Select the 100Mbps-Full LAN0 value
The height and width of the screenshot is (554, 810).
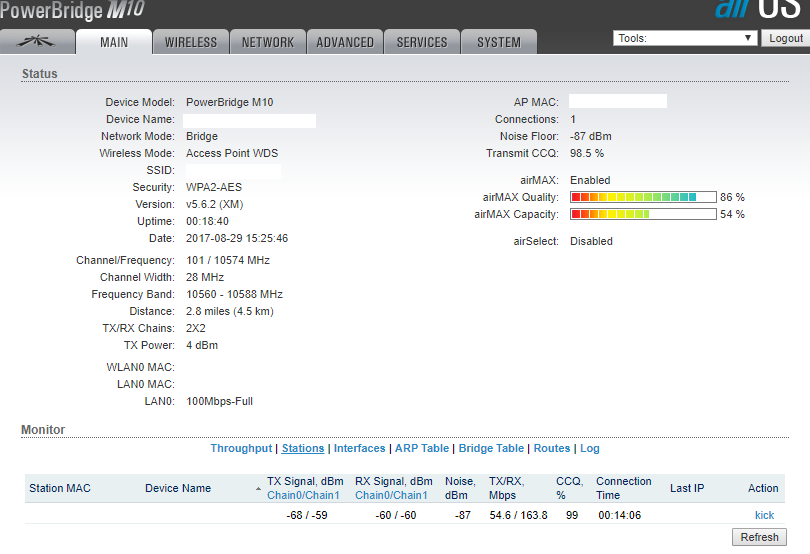(220, 401)
